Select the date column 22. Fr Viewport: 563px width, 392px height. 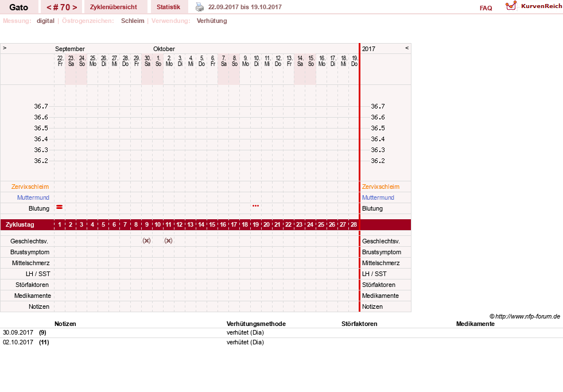coord(60,61)
